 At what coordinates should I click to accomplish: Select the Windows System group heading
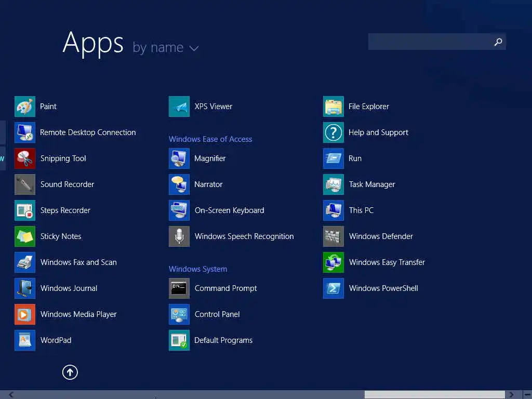(198, 269)
